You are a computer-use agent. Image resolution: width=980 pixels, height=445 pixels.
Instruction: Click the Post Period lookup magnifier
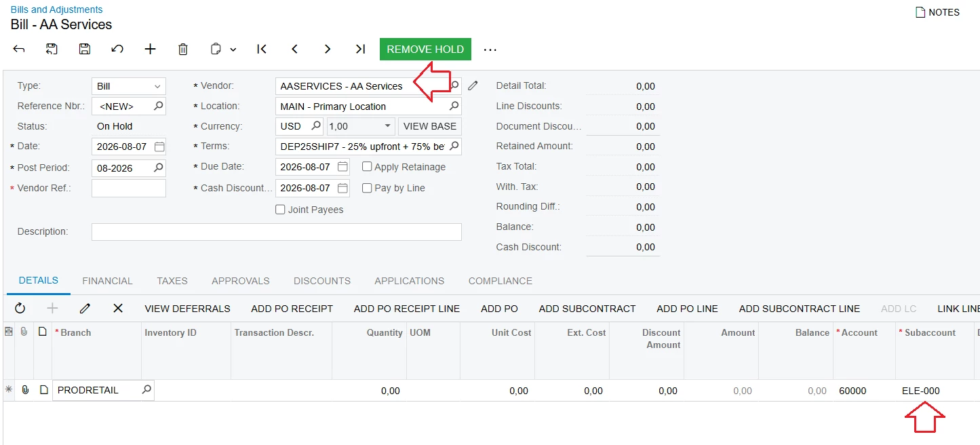pos(158,168)
